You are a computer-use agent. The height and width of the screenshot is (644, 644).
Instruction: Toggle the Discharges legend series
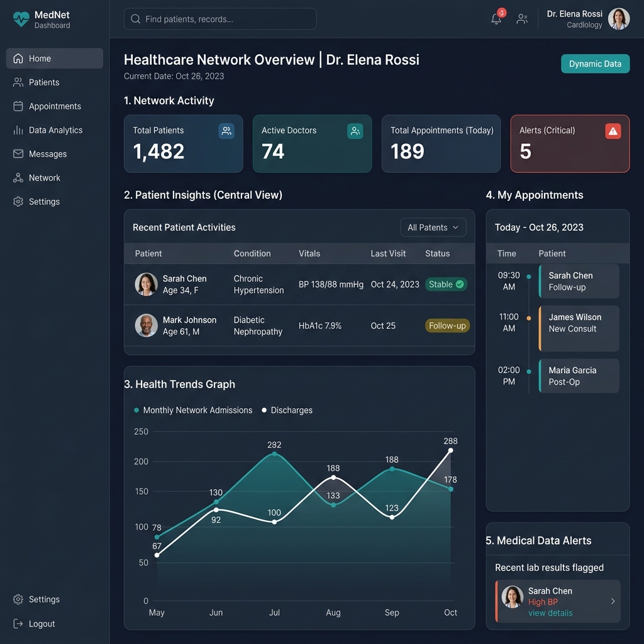(287, 410)
